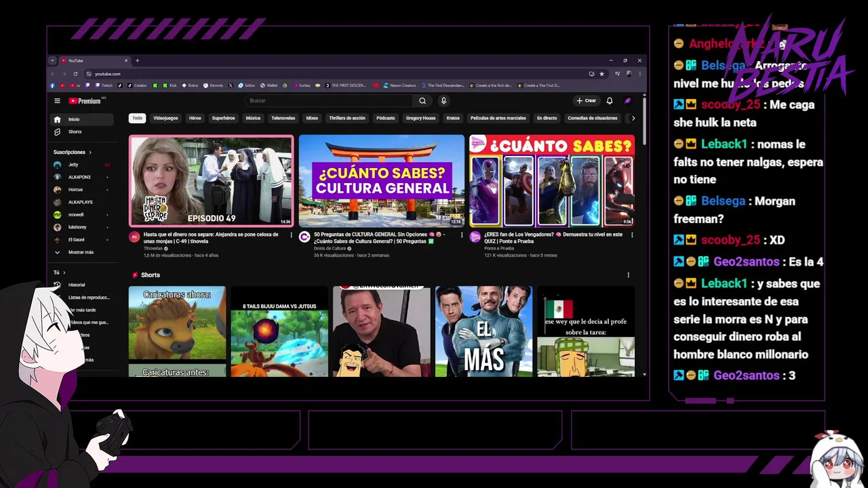Viewport: 868px width, 488px height.
Task: Open the Vengadores quiz thumbnail
Action: click(x=552, y=181)
